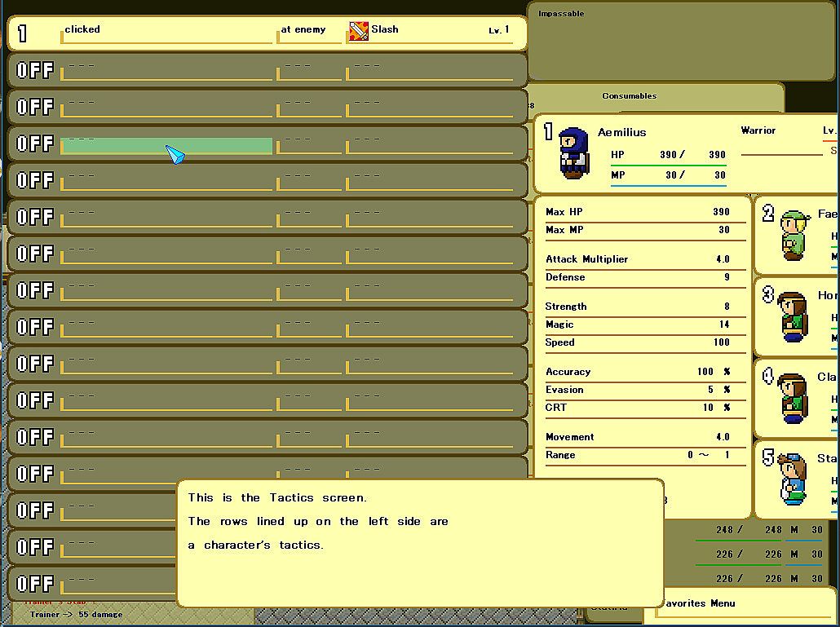This screenshot has height=627, width=840.
Task: Switch to the Consumables tab
Action: (x=629, y=96)
